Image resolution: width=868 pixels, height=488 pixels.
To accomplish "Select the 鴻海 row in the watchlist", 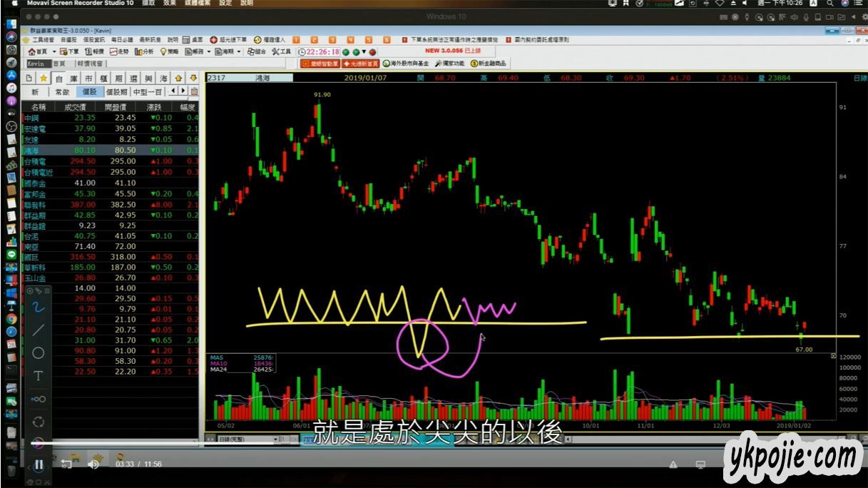I will 32,151.
